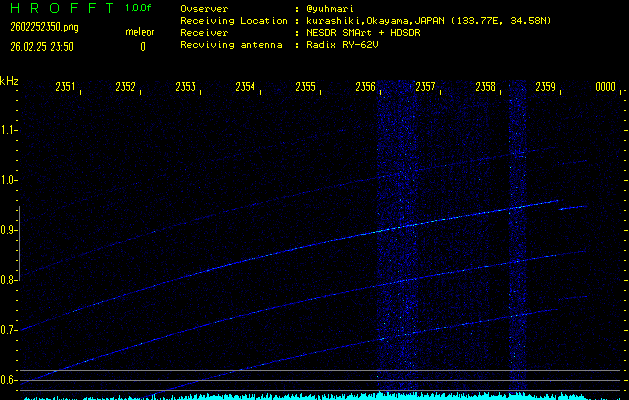Click the 0000 time marker
The width and height of the screenshot is (629, 400).
point(606,88)
